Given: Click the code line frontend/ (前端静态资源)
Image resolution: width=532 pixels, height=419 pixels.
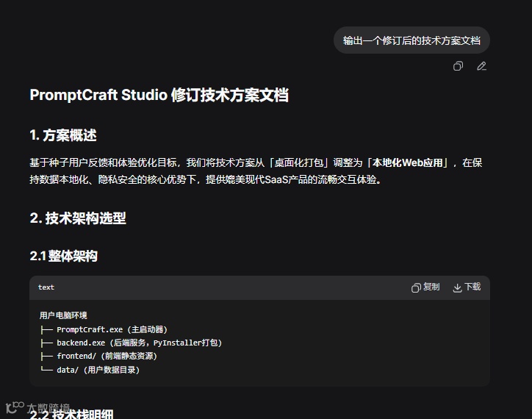Looking at the screenshot, I should click(98, 356).
